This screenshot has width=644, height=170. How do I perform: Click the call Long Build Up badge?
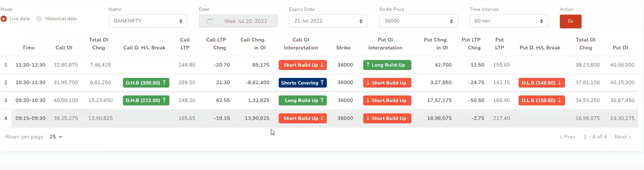coord(303,100)
